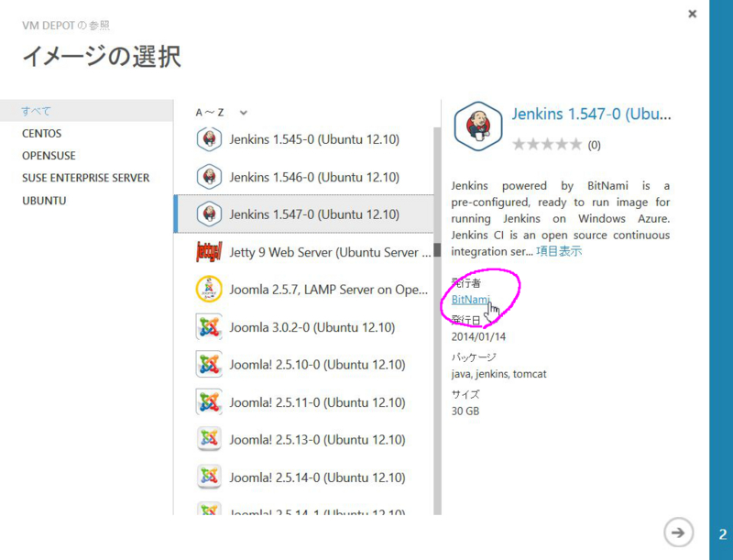Click the Jenkins 1.546-0 list icon
This screenshot has width=733, height=560.
209,177
